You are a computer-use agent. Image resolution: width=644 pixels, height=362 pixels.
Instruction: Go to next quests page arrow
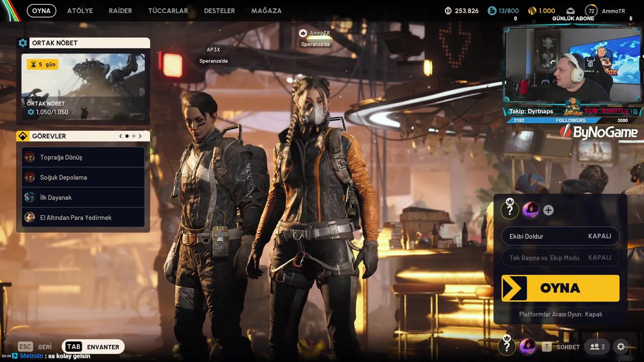140,136
